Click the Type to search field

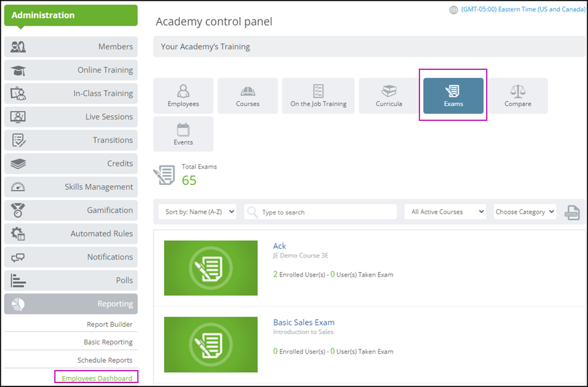pos(320,212)
